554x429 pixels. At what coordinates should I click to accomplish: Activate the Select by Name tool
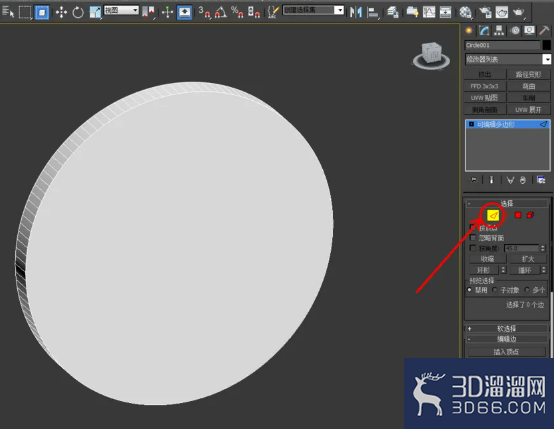pyautogui.click(x=8, y=12)
